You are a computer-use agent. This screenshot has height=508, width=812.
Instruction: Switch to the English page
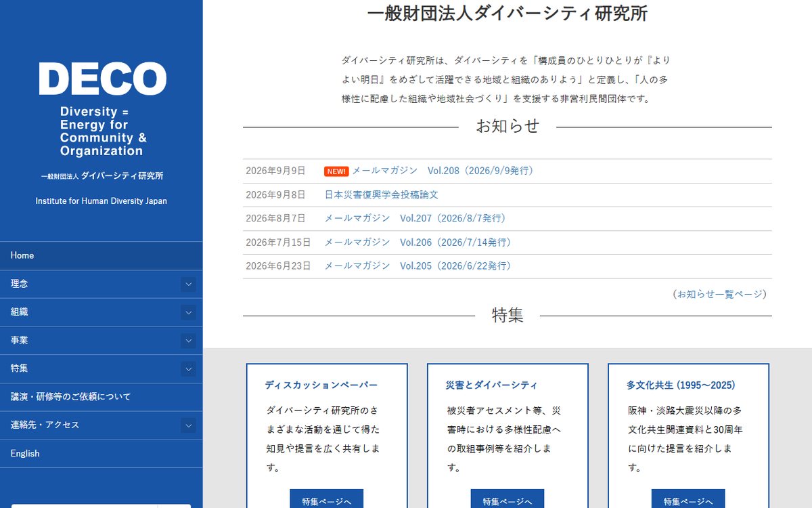coord(101,454)
